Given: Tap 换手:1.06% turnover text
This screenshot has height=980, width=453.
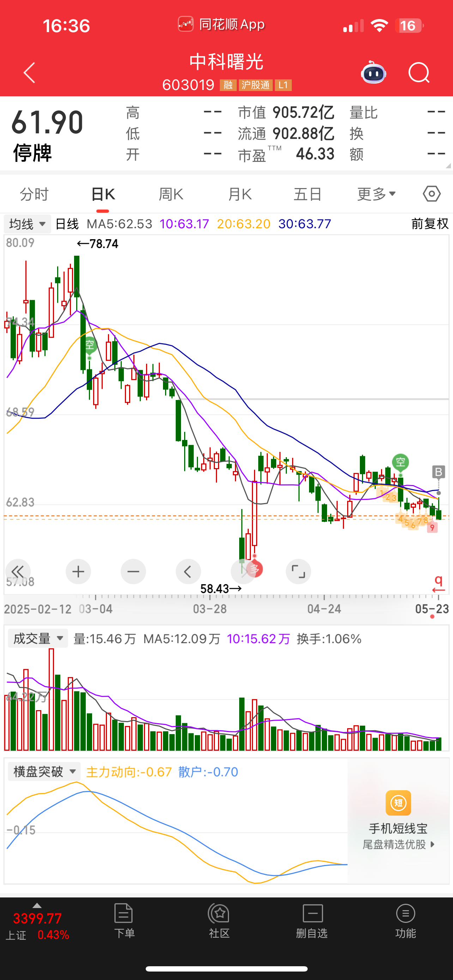Looking at the screenshot, I should click(x=329, y=639).
